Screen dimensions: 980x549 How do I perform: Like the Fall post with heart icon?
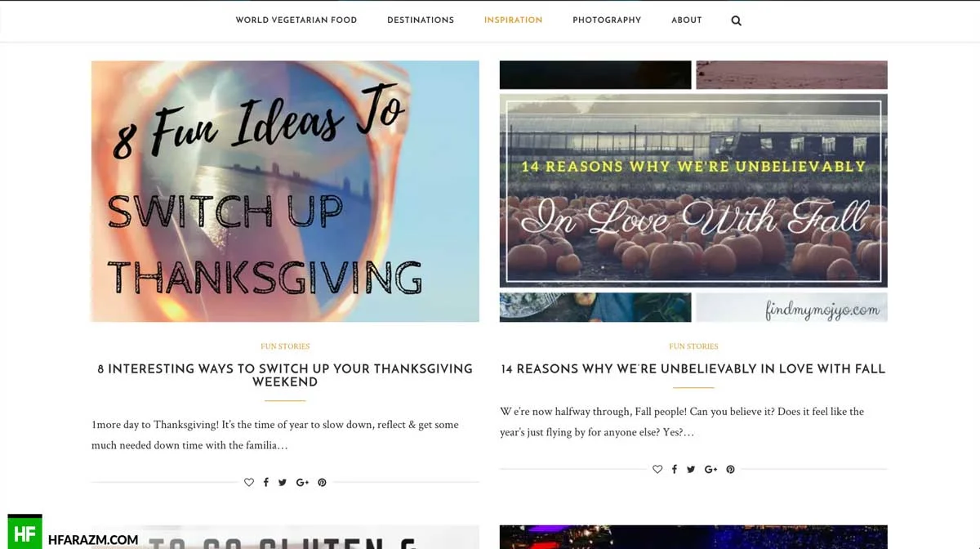pyautogui.click(x=657, y=470)
